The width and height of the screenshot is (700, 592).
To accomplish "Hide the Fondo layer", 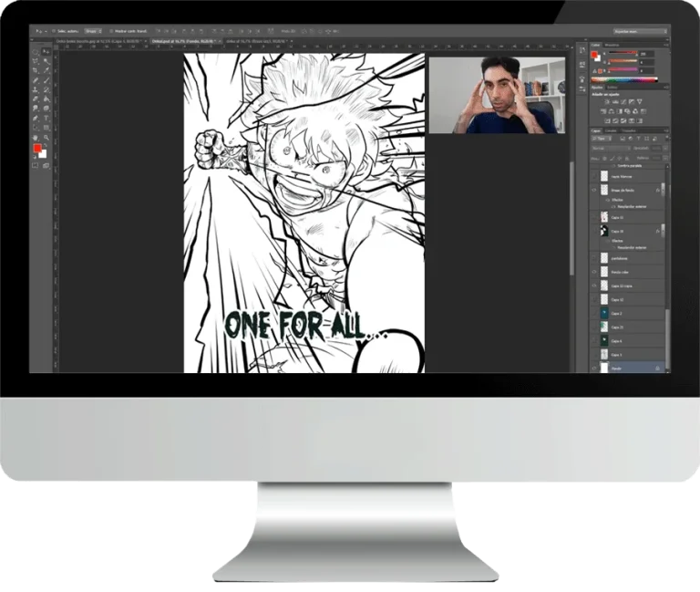I will [x=593, y=369].
